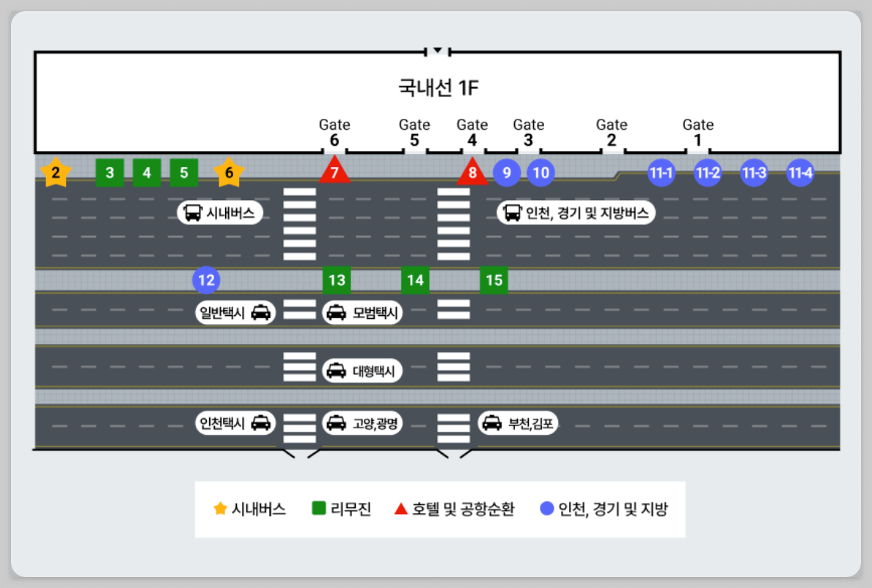Viewport: 872px width, 588px height.
Task: Click the 시내버스 star legend entry
Action: click(249, 509)
